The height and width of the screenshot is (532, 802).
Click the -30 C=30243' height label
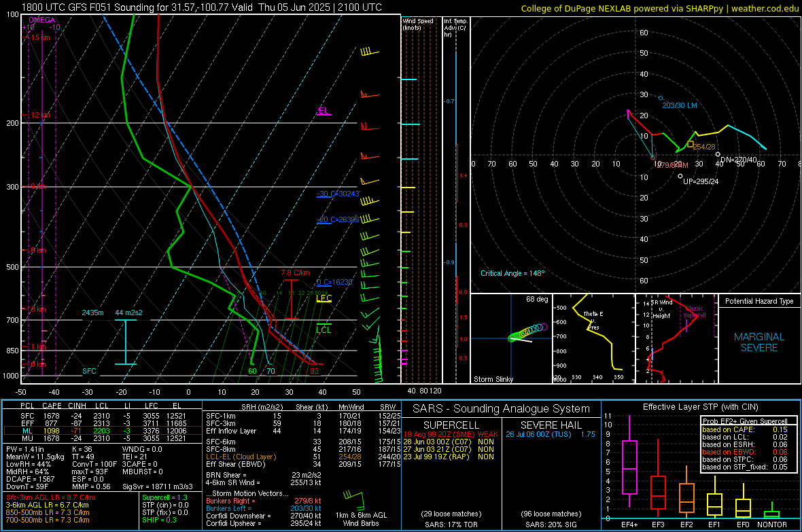point(338,194)
